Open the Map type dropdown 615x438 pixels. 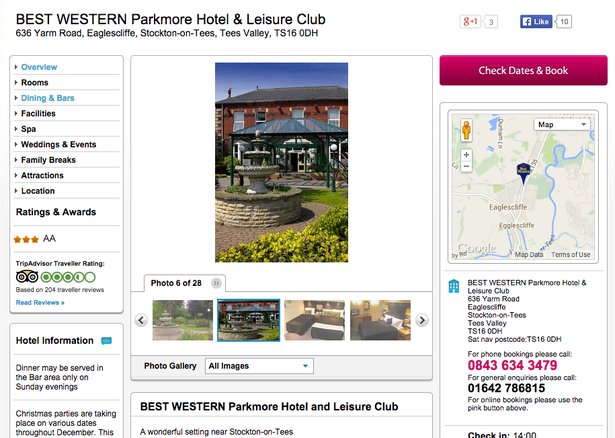click(x=562, y=125)
